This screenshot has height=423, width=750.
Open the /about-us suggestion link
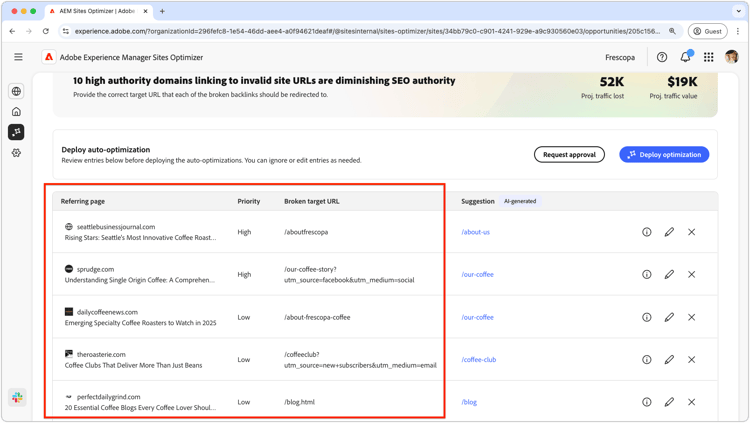click(475, 232)
